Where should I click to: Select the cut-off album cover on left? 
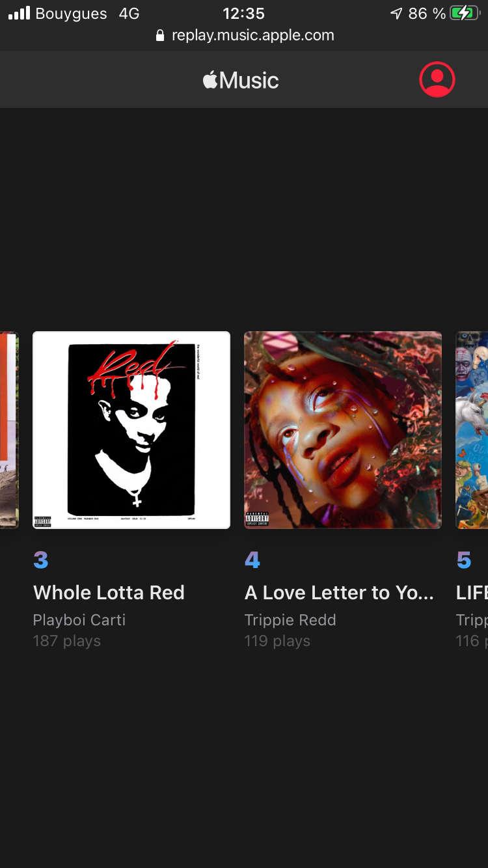(x=9, y=430)
